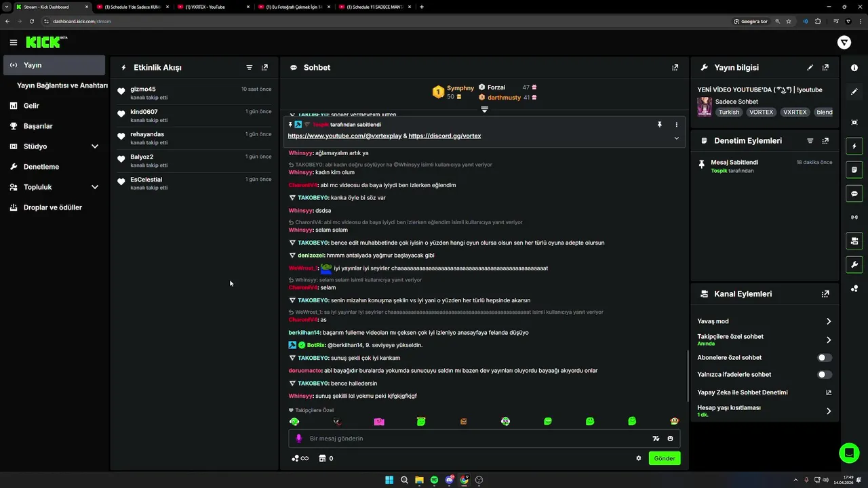This screenshot has width=868, height=488.
Task: Edit Yayın bilgisi with the pencil icon
Action: click(810, 68)
